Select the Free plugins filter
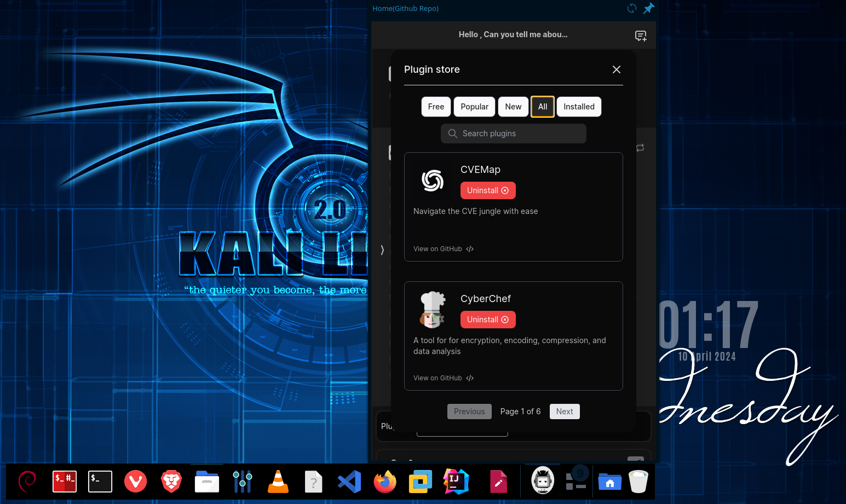This screenshot has height=504, width=846. click(x=436, y=107)
